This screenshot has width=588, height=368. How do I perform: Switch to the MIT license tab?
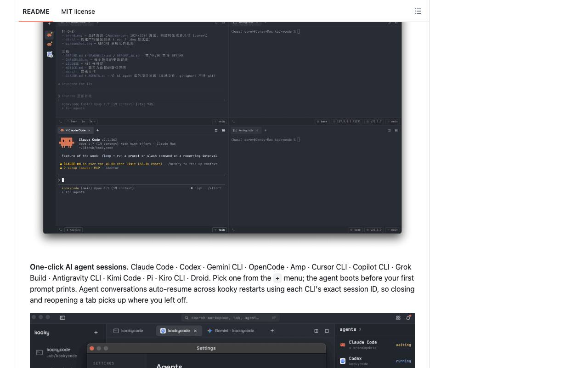(78, 11)
